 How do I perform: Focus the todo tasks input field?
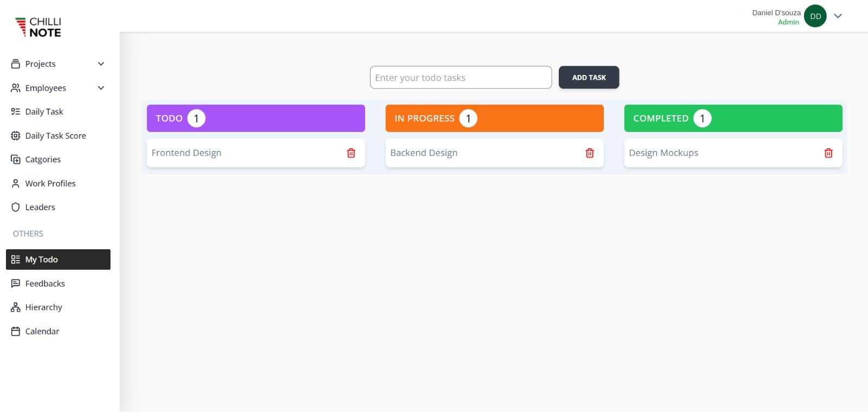coord(461,78)
